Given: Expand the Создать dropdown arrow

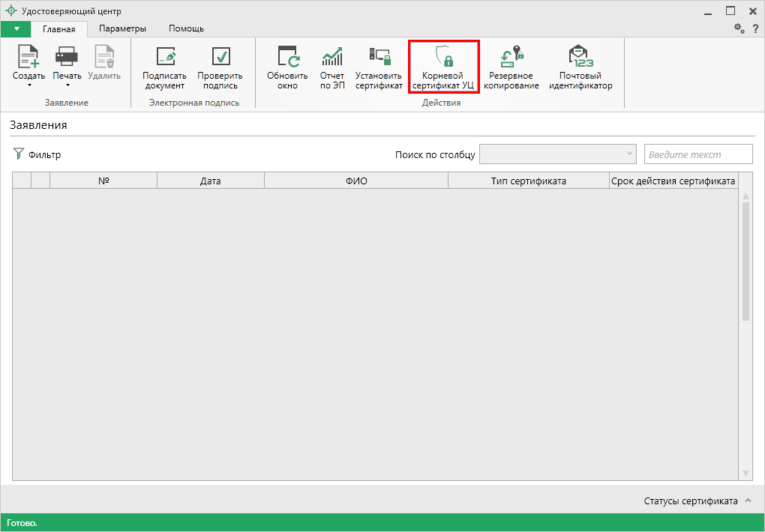Looking at the screenshot, I should click(28, 85).
